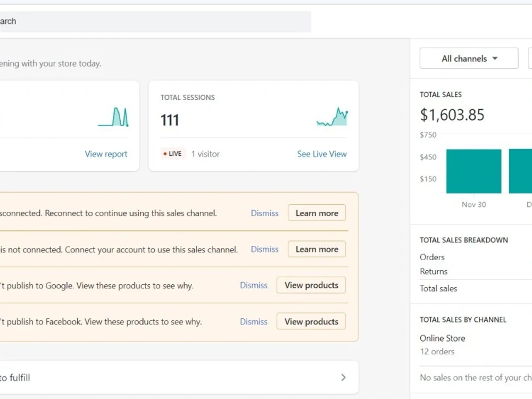Image resolution: width=532 pixels, height=399 pixels.
Task: Click the 111 total sessions number
Action: [170, 120]
